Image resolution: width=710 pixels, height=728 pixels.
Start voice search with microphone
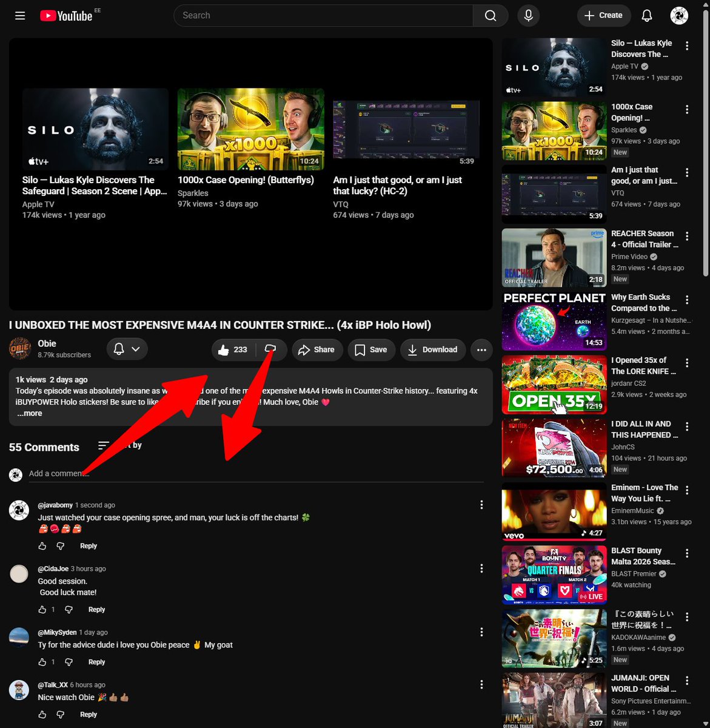(528, 16)
